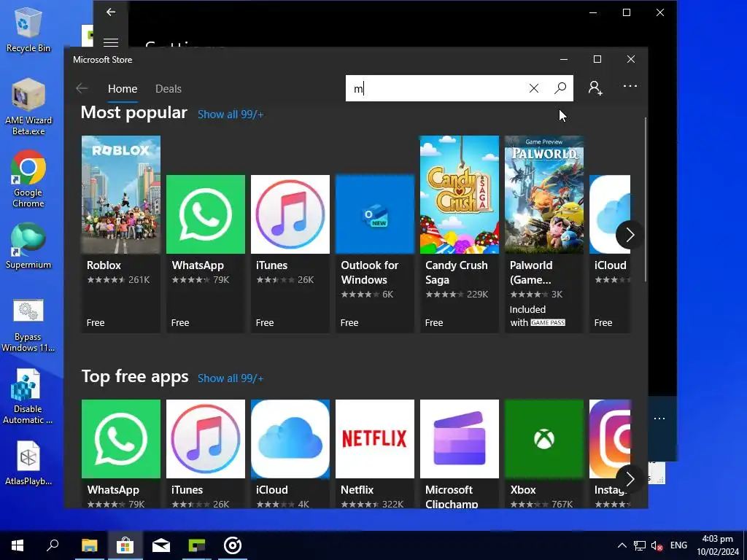Open Netflix in Top free apps
The image size is (747, 560).
(x=375, y=454)
